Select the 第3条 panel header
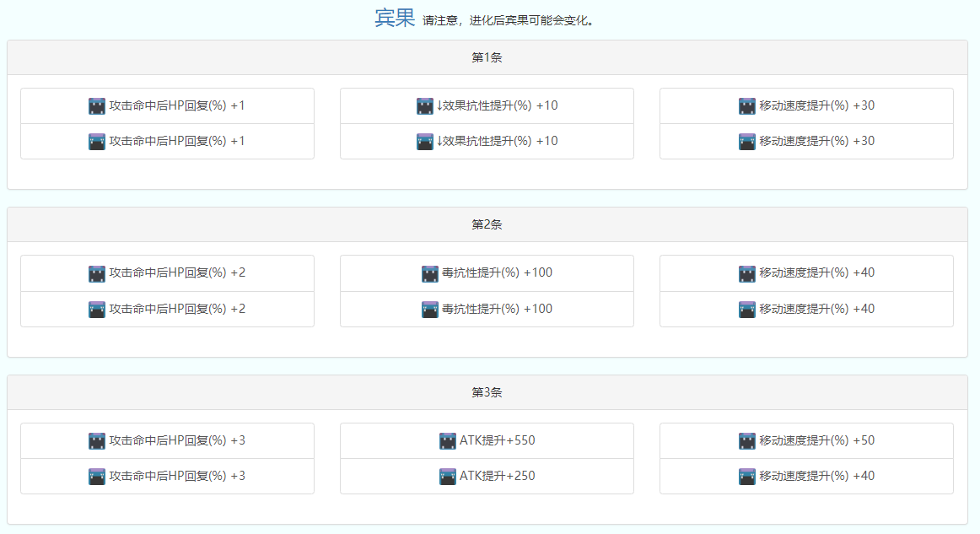This screenshot has height=534, width=980. pos(487,392)
